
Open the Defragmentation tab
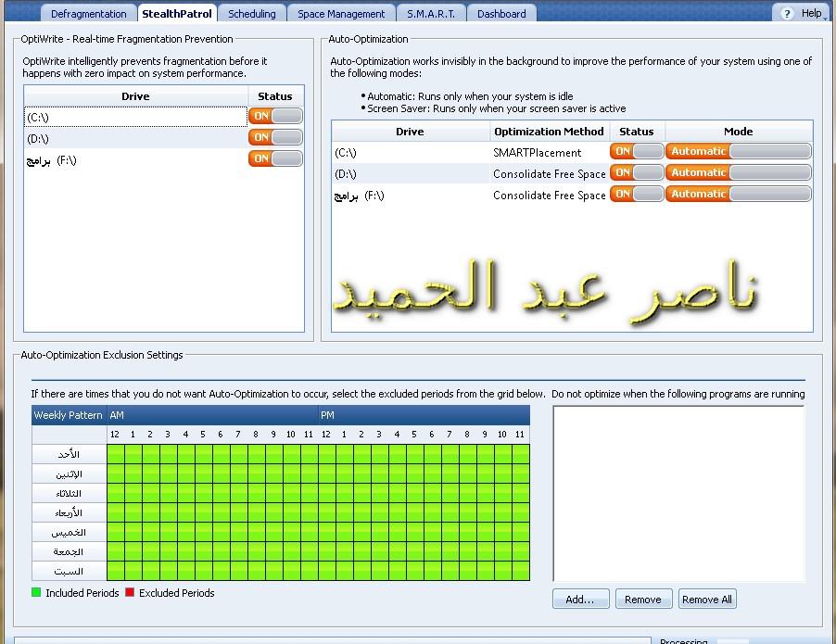coord(89,14)
